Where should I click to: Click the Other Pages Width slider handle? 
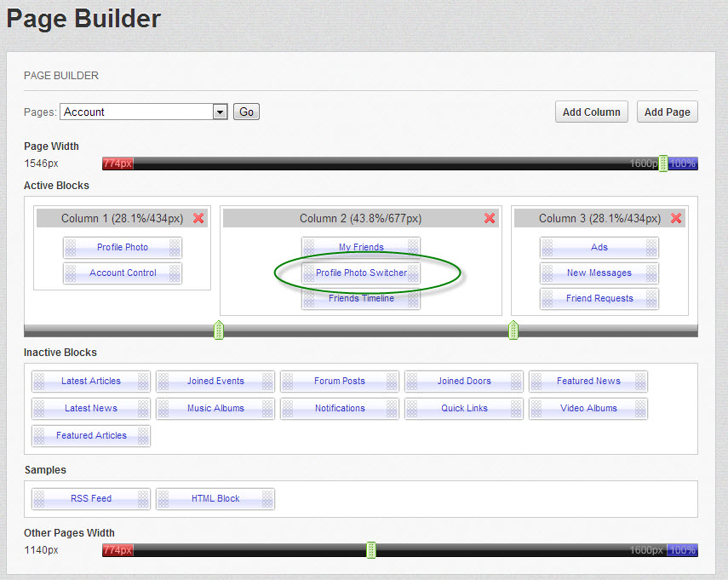click(x=371, y=550)
